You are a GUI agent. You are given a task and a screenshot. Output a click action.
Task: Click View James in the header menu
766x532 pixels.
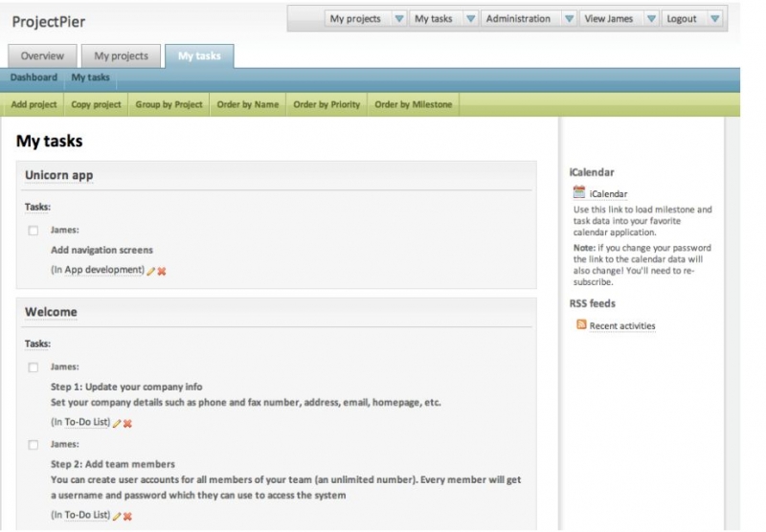609,18
